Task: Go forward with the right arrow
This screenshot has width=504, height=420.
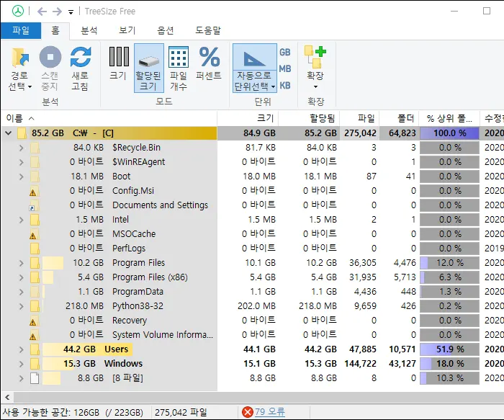Action: (x=57, y=12)
